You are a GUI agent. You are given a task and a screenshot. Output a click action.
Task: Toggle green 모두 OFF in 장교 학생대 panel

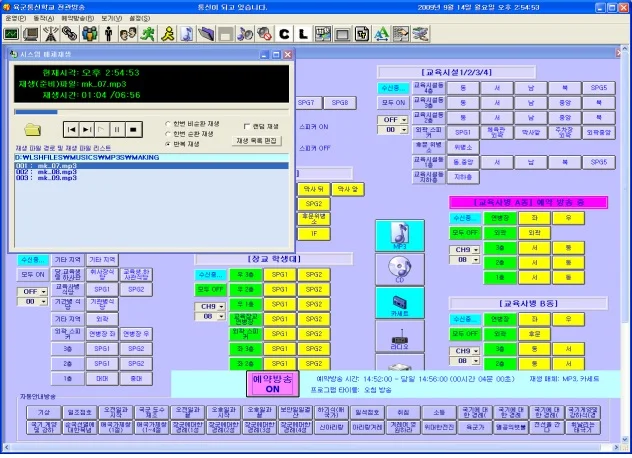(210, 289)
